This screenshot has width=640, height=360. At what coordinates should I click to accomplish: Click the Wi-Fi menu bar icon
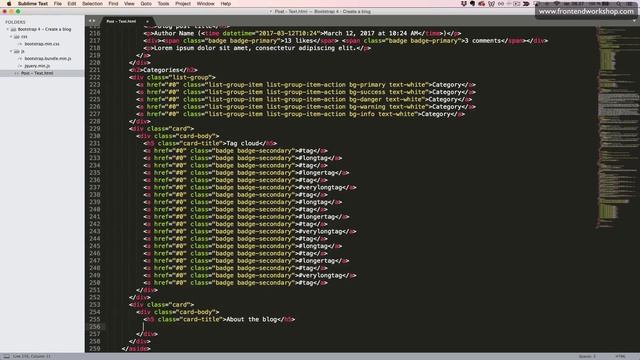[x=556, y=4]
